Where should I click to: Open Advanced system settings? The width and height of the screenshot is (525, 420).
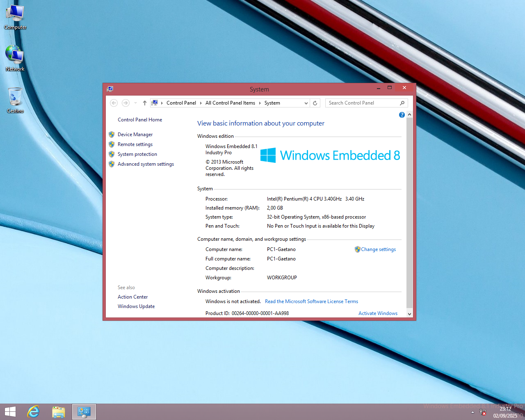[146, 164]
